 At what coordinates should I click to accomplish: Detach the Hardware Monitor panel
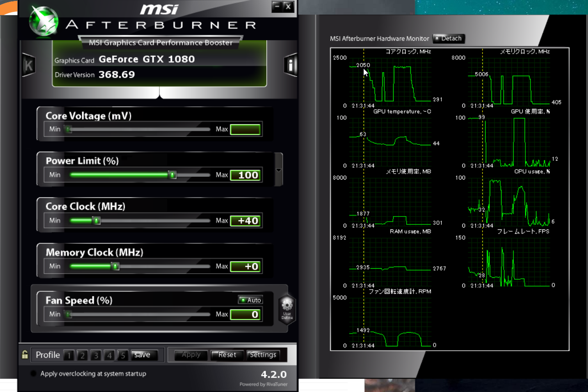coord(448,38)
